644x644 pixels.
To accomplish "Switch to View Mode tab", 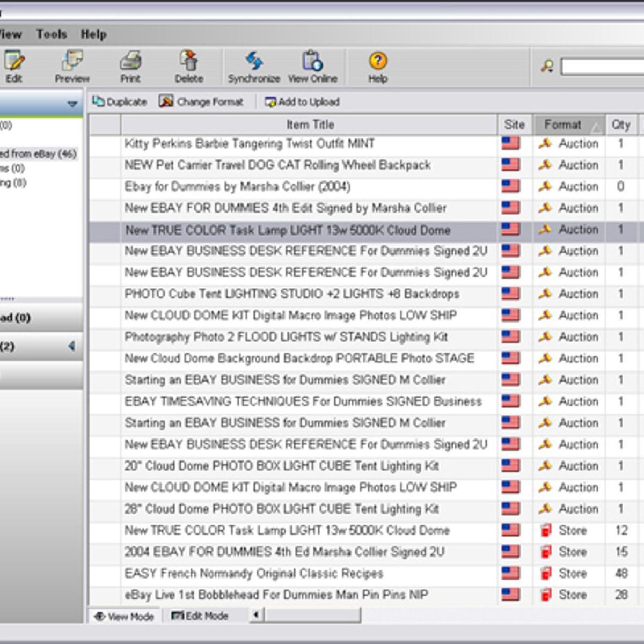I will [x=125, y=617].
